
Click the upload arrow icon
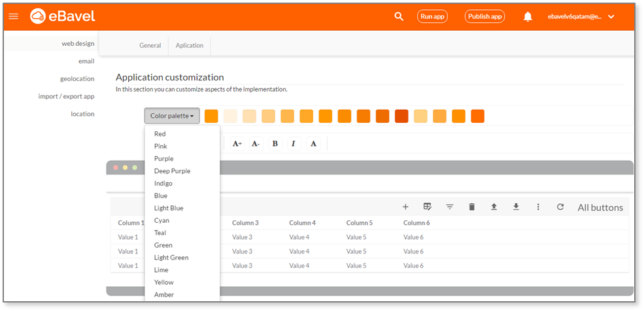click(x=494, y=206)
